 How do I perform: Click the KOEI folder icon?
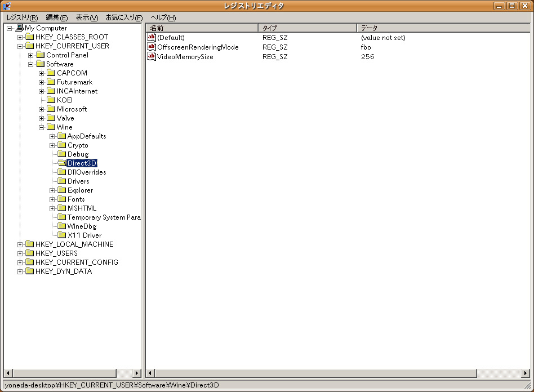(x=51, y=100)
